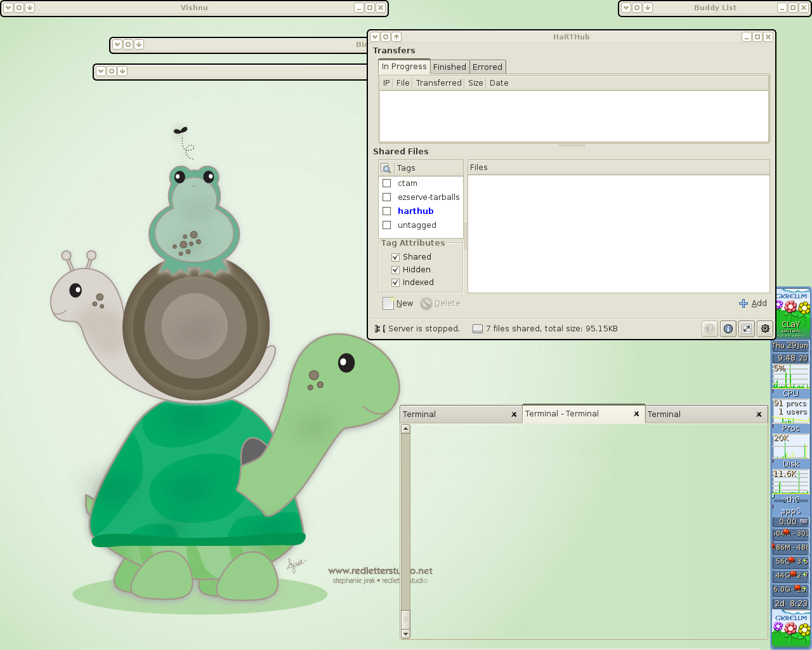Switch to the Errored transfers tab

pos(487,67)
